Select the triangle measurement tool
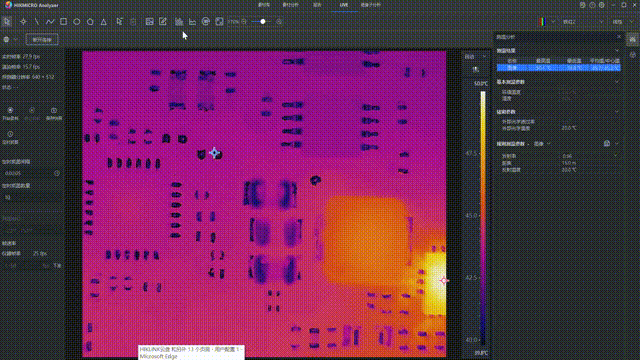This screenshot has height=360, width=640. click(104, 22)
